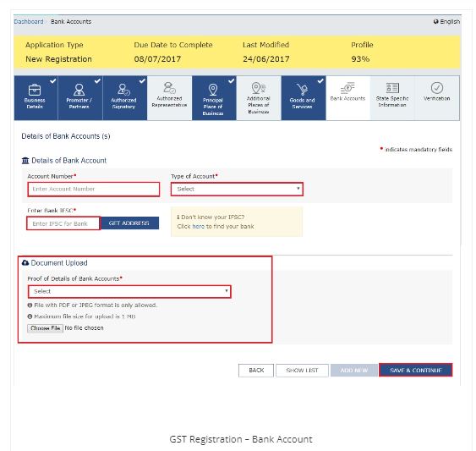Open the Authorized Representative step

(169, 98)
